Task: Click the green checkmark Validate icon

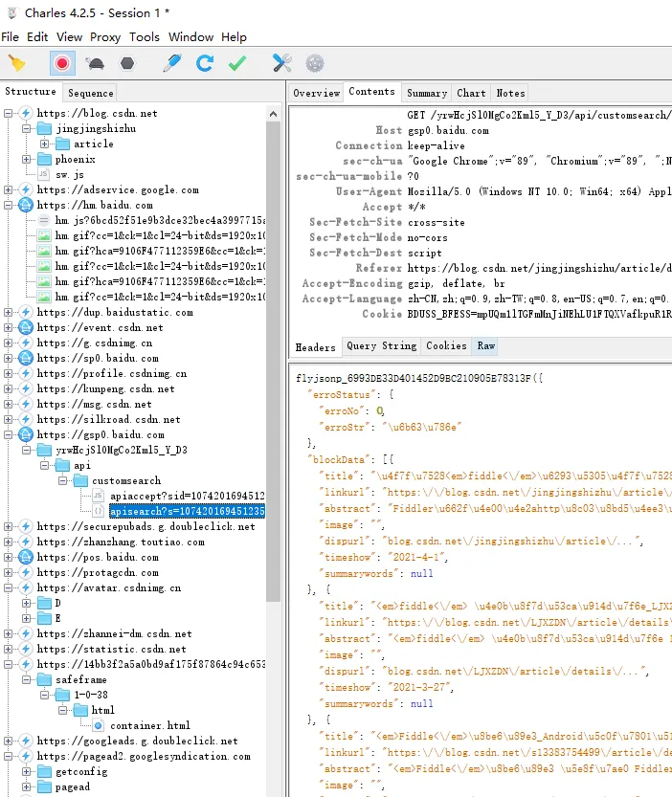Action: pyautogui.click(x=237, y=63)
